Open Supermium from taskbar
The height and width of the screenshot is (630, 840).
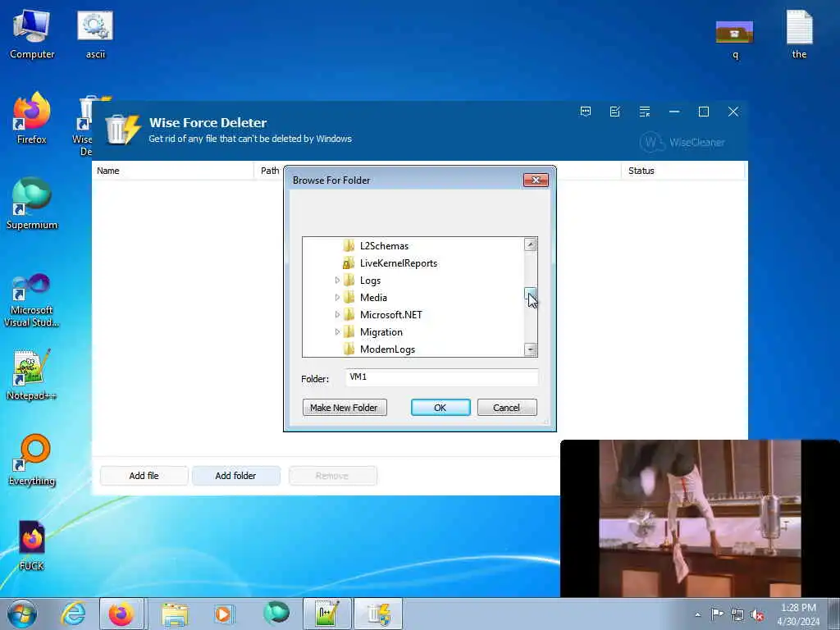(276, 614)
